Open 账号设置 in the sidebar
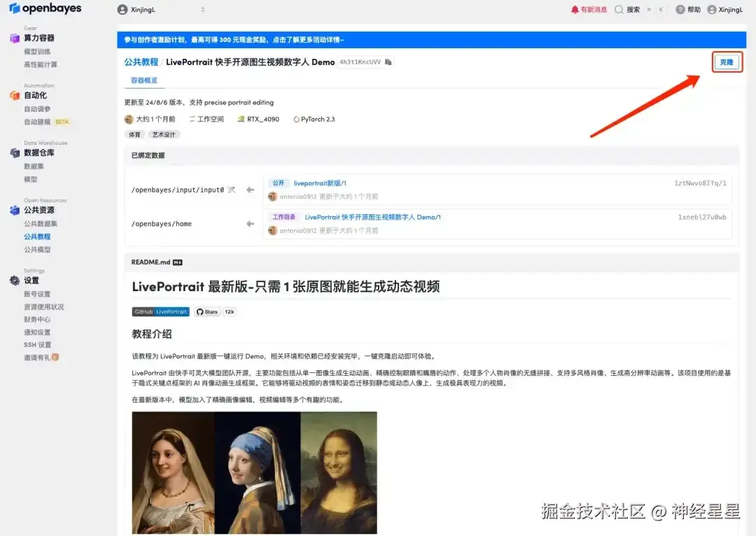 click(37, 294)
